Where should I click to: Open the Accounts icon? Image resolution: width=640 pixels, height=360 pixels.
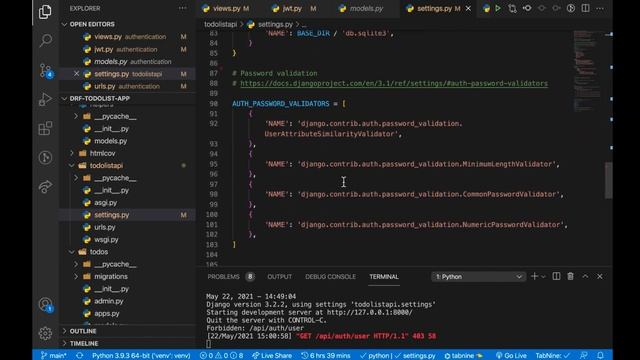tap(45, 304)
